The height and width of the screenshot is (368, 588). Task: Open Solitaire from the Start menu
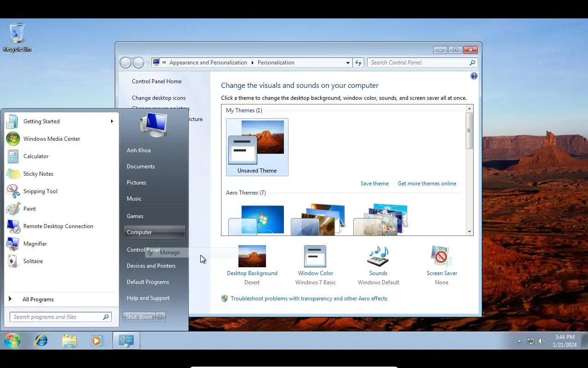(13, 261)
